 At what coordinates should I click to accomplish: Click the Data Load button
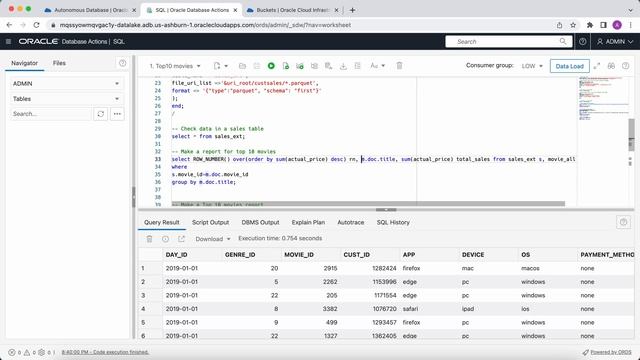[569, 66]
